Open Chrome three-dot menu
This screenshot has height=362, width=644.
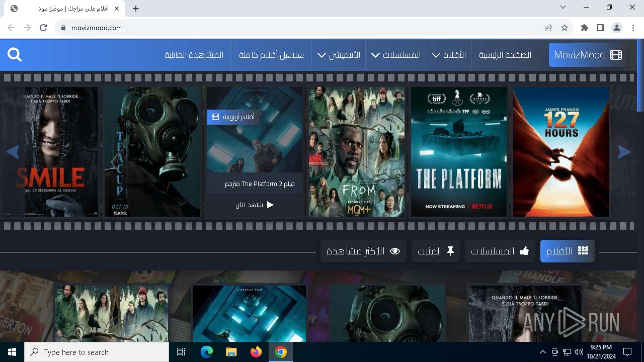pos(633,28)
